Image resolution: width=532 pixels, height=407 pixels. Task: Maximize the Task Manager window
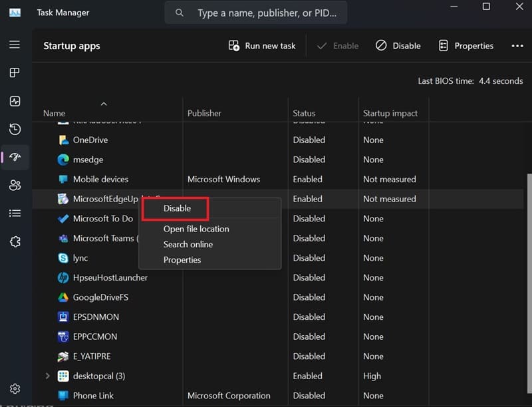pyautogui.click(x=486, y=7)
